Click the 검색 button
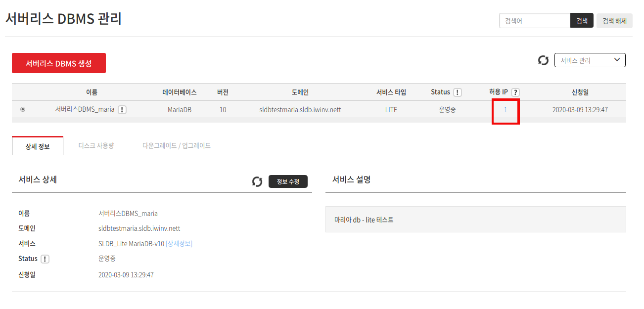644x309 pixels. [x=582, y=21]
